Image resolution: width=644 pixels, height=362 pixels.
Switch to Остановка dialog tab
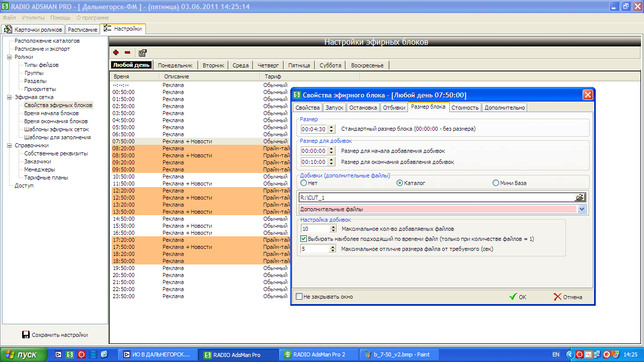pos(363,108)
